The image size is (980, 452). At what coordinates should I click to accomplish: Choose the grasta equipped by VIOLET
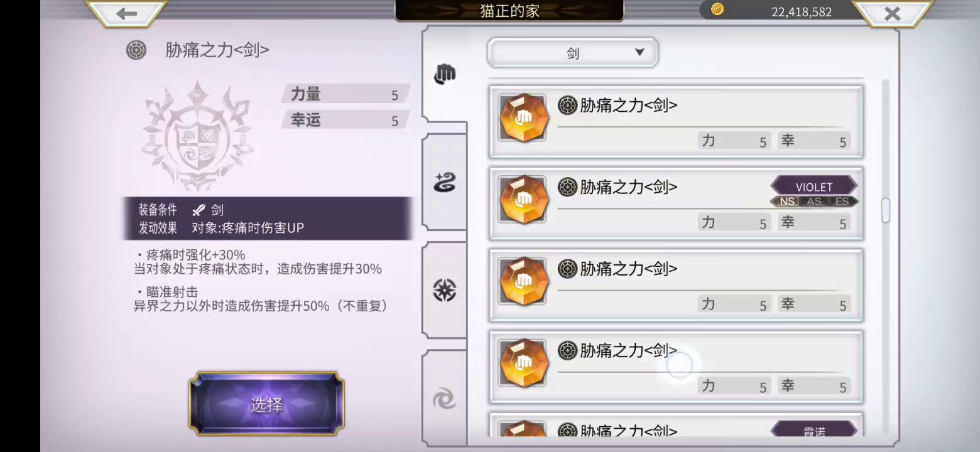pos(676,203)
